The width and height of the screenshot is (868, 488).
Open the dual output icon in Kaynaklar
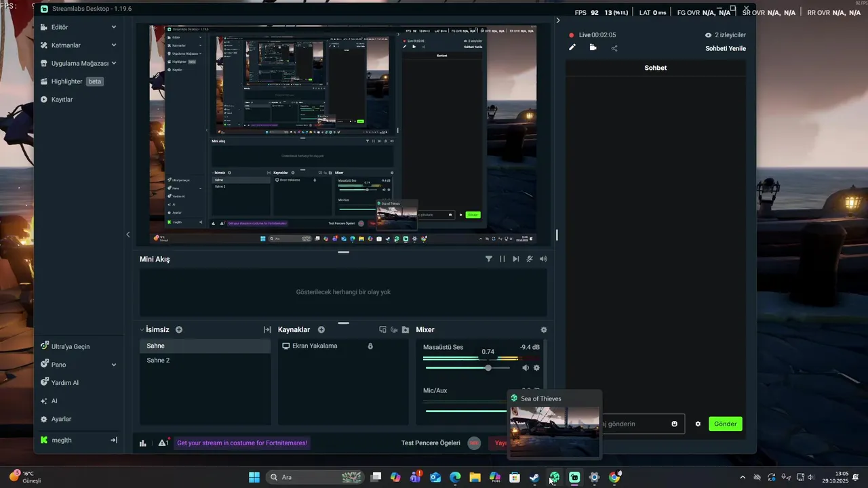[382, 329]
